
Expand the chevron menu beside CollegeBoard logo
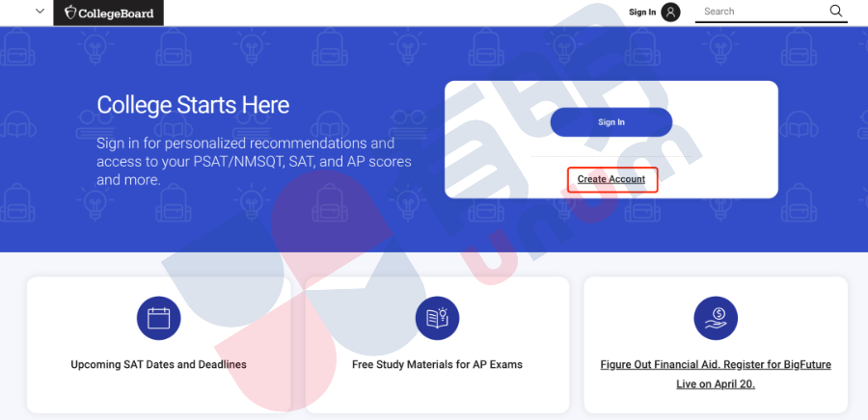point(40,12)
